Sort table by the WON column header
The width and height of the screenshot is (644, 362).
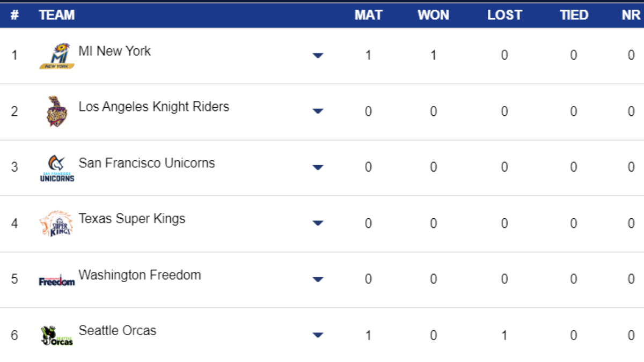coord(433,15)
